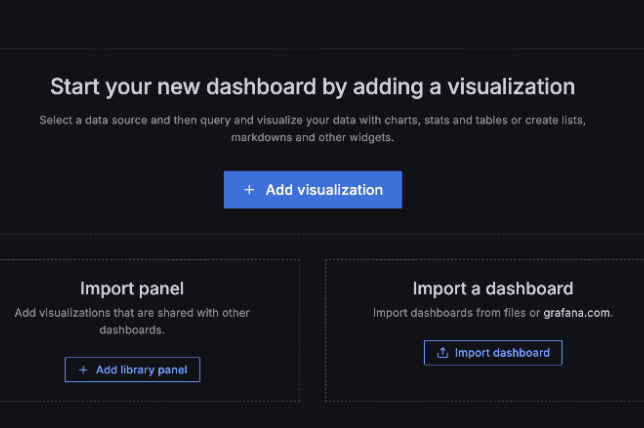Click the 'Import dashboard' label text
Screen dimensions: 644x428
(x=502, y=353)
